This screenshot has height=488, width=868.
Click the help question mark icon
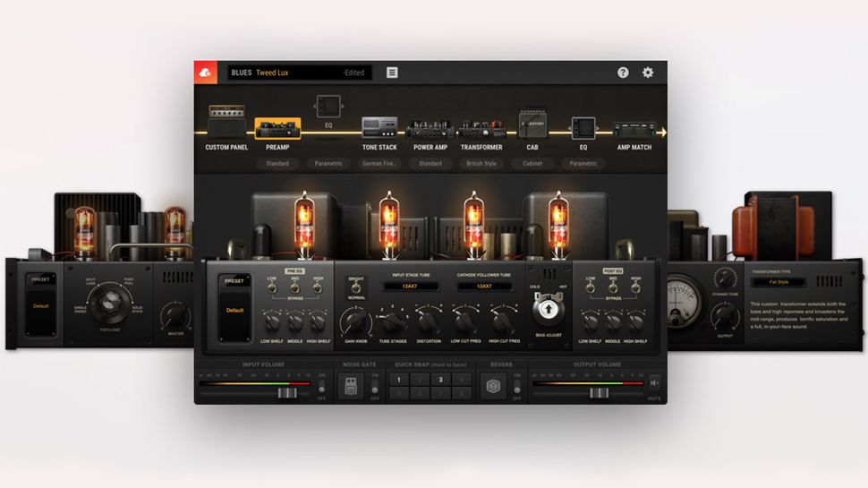(x=623, y=73)
